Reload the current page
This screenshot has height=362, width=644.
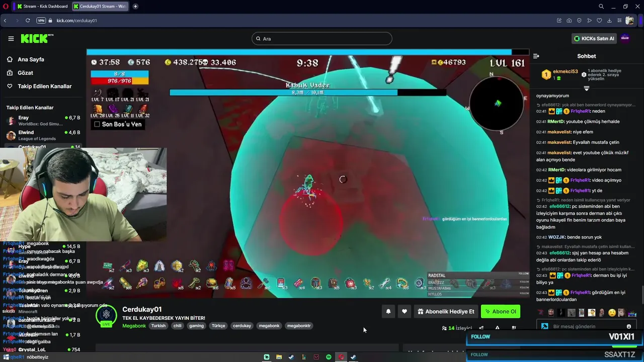tap(28, 21)
